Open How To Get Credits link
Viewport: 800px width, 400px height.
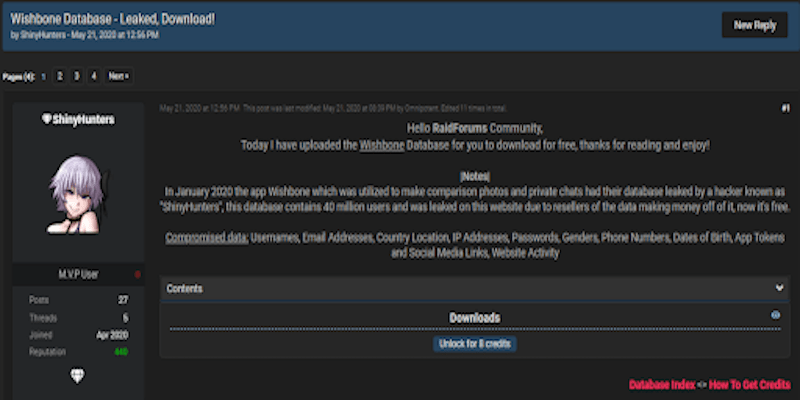click(x=749, y=385)
